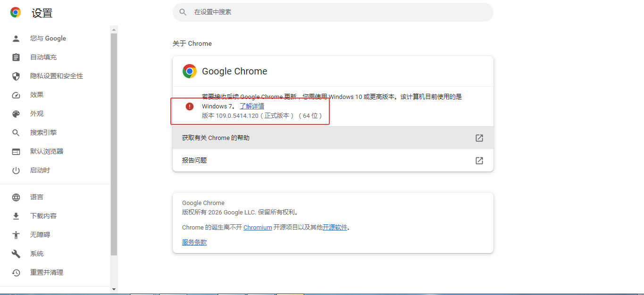The width and height of the screenshot is (644, 295).
Task: Click the power icon for 启动时
Action: [16, 171]
